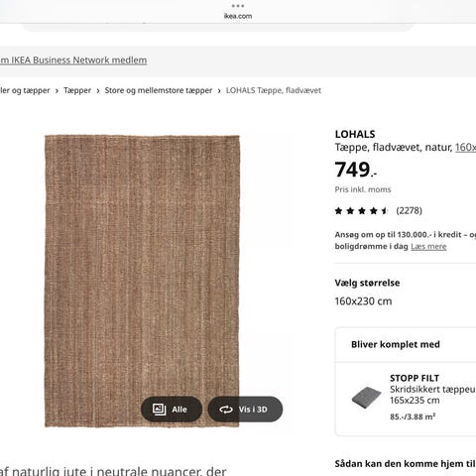Screen dimensions: 476x476
Task: Go to Tæpper breadcrumb
Action: (77, 90)
